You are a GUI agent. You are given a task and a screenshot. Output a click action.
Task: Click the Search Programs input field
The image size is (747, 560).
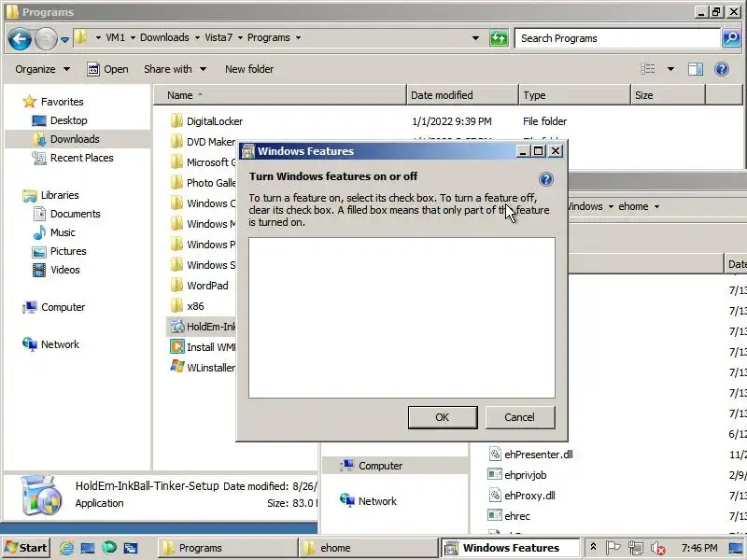(x=617, y=38)
